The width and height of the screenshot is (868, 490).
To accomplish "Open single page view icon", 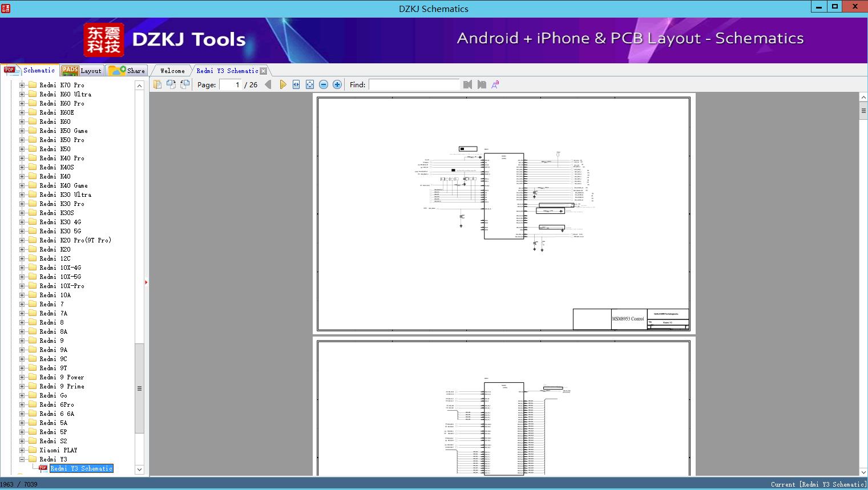I will pyautogui.click(x=158, y=84).
